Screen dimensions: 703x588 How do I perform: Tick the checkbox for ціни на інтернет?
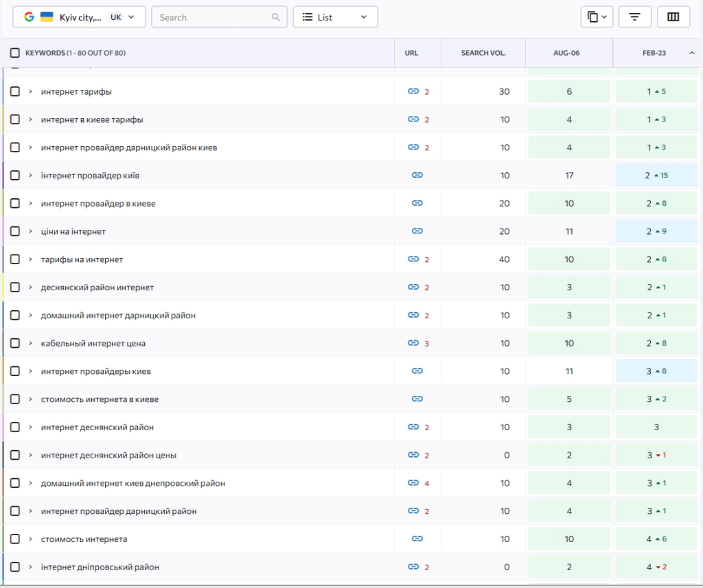(x=15, y=231)
